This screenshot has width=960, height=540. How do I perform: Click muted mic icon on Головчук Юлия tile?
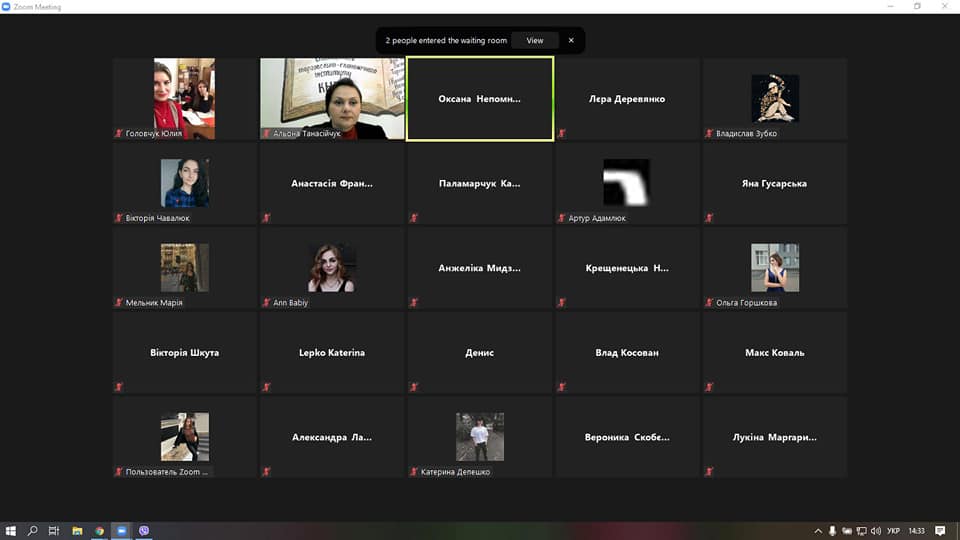point(119,133)
